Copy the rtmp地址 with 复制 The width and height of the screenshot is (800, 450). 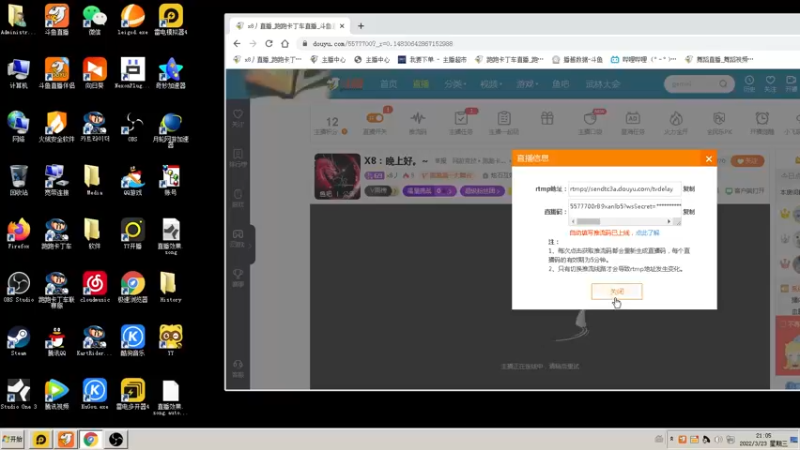click(x=689, y=189)
